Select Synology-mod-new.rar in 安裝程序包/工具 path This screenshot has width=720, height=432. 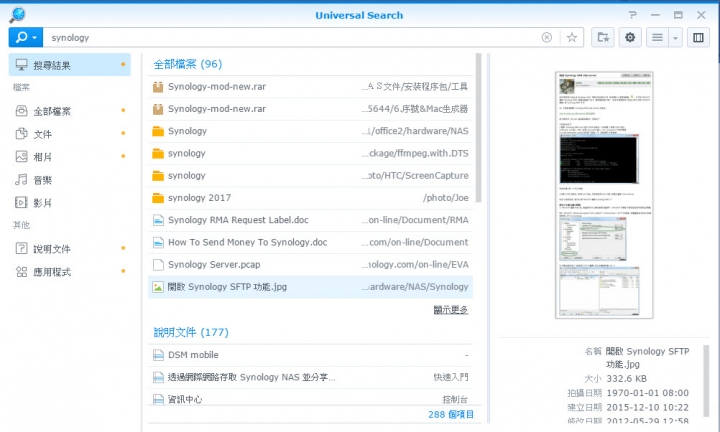[310, 86]
